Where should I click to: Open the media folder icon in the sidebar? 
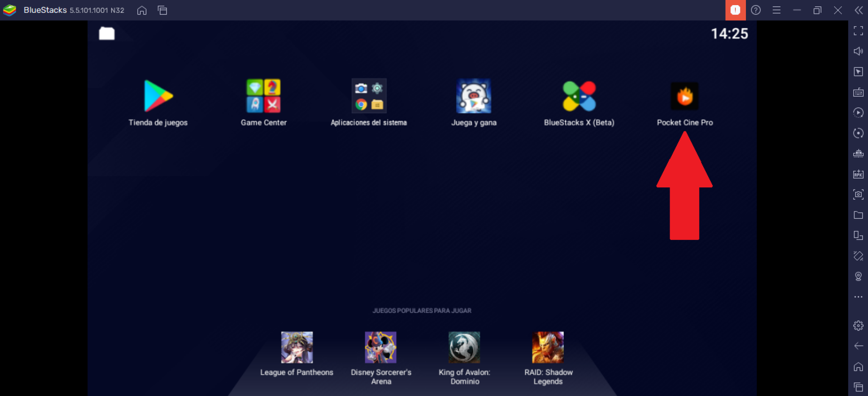pyautogui.click(x=858, y=215)
